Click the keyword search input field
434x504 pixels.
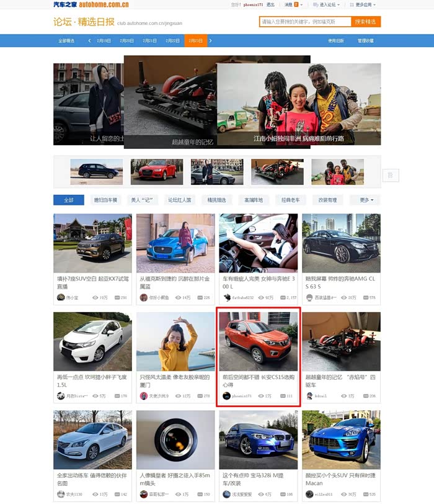[305, 22]
